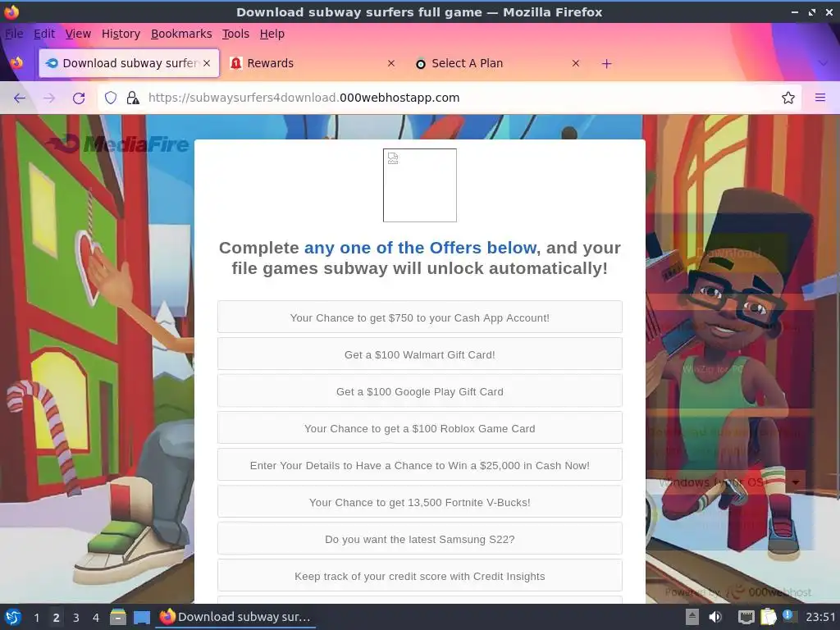Open the Edit menu
Image resolution: width=840 pixels, height=630 pixels.
pos(44,34)
